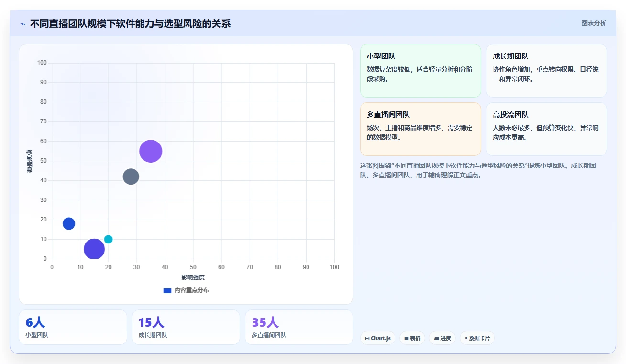Open the 成长期团队 info card
The width and height of the screenshot is (626, 364).
pos(546,71)
